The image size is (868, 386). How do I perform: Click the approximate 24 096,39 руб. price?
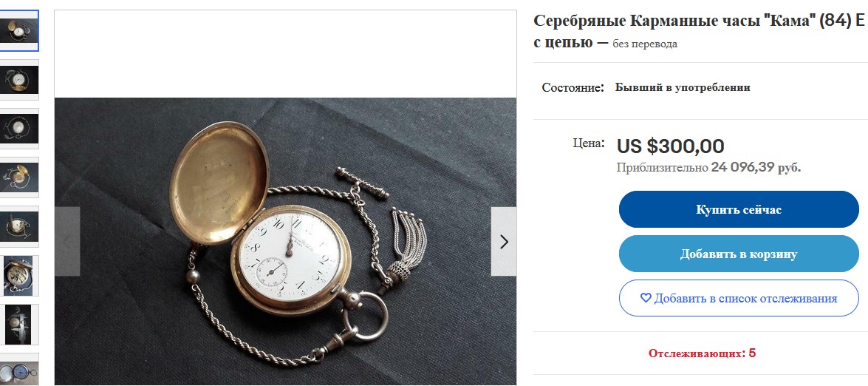(x=756, y=167)
